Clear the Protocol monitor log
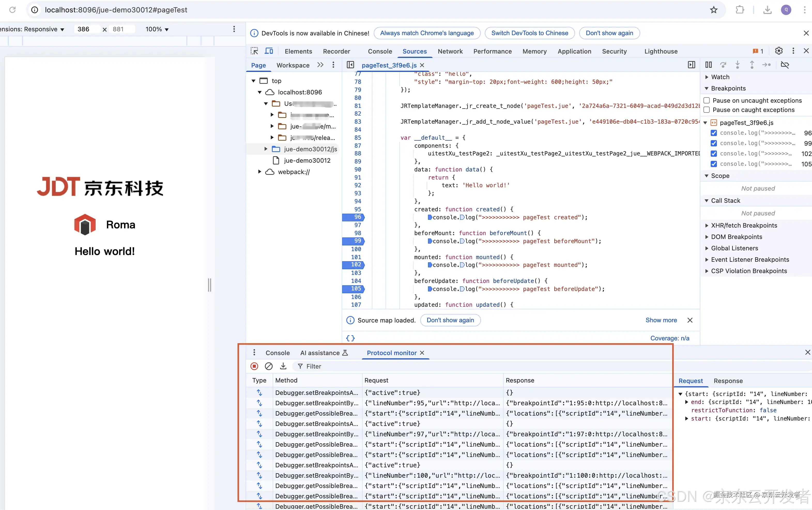 [x=268, y=366]
